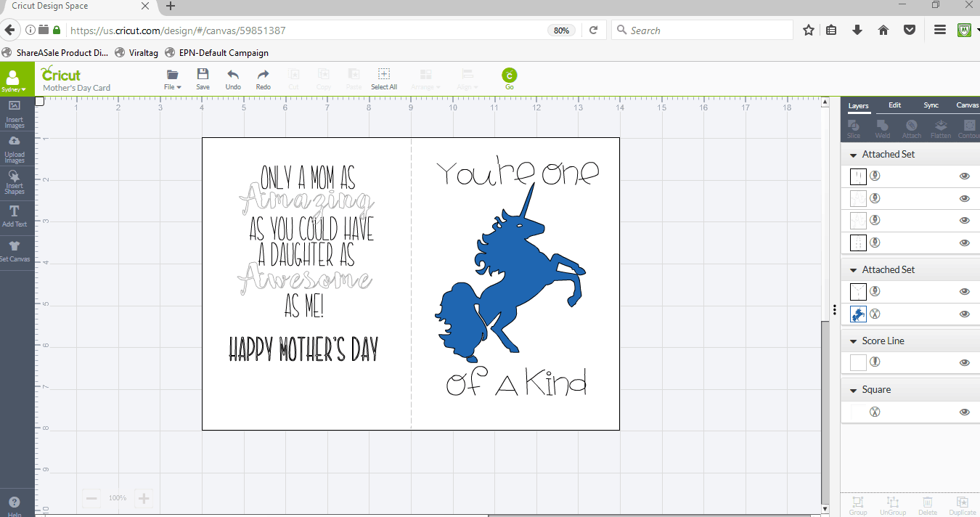
Task: Click the Copy toolbar icon
Action: [324, 79]
